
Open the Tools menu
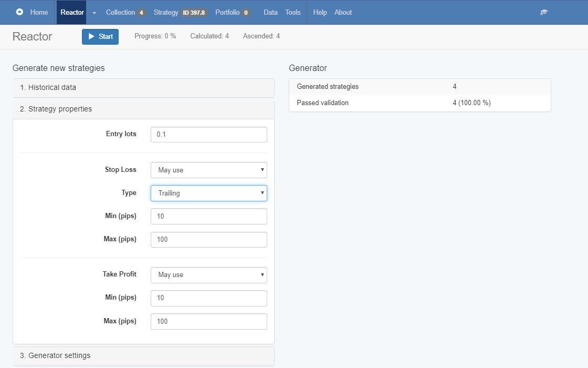coord(293,13)
